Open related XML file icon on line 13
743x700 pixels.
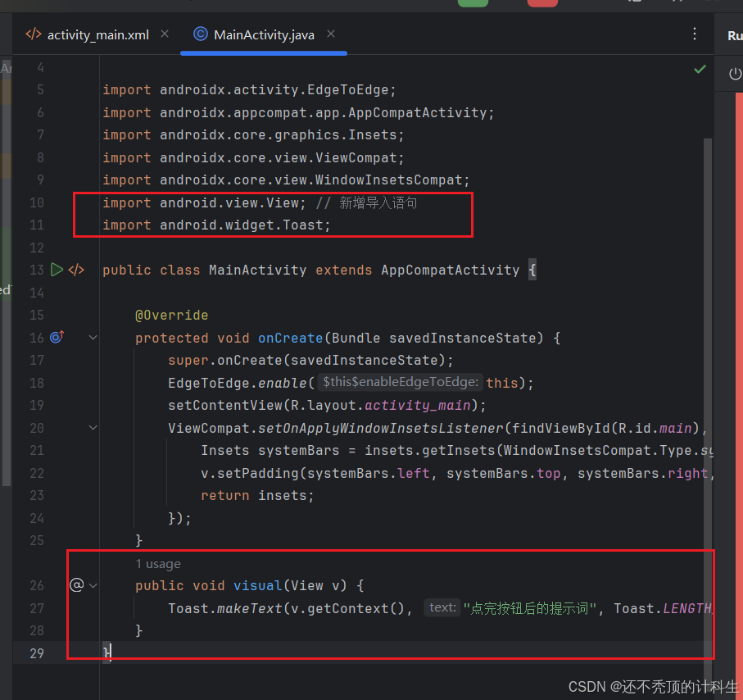(x=76, y=270)
